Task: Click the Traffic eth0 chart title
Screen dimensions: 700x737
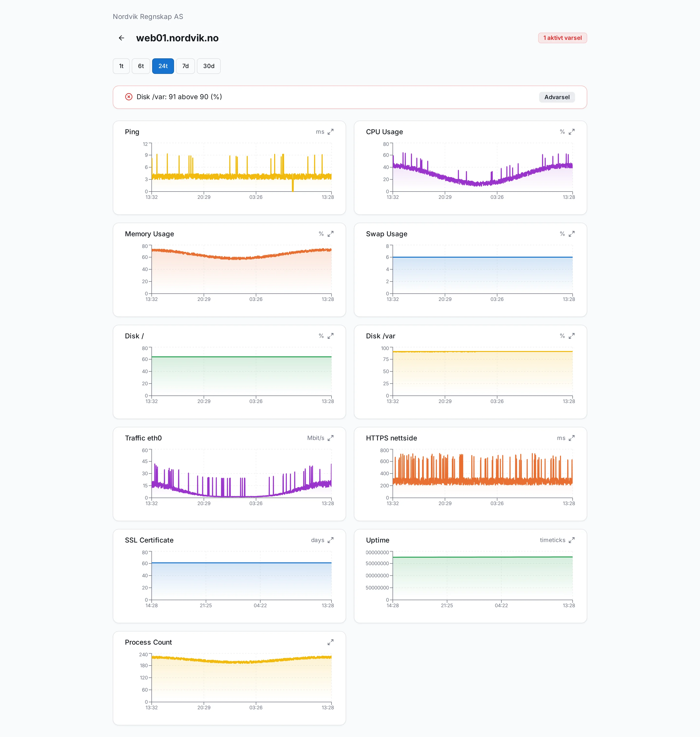Action: coord(143,438)
